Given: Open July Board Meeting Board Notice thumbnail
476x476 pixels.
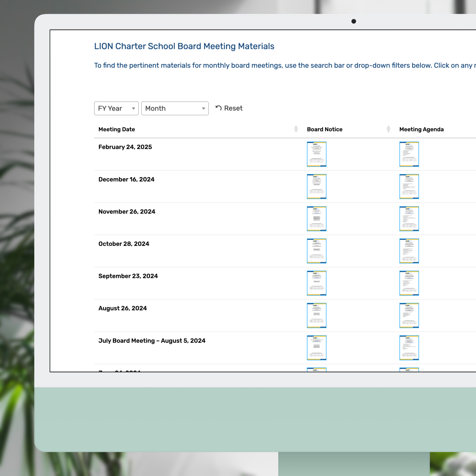Looking at the screenshot, I should click(x=316, y=347).
